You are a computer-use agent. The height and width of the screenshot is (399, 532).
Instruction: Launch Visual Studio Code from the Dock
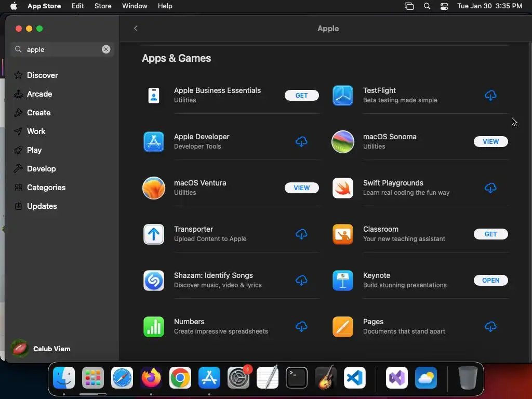(x=354, y=378)
